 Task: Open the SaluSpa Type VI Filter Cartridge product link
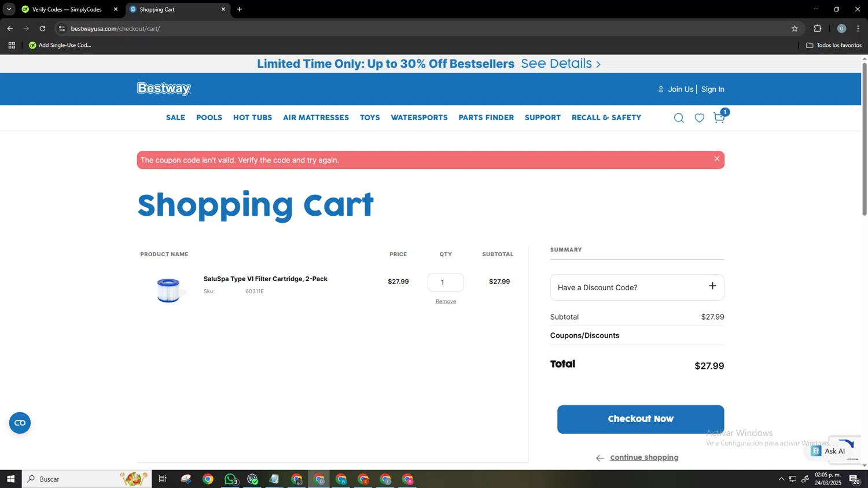pyautogui.click(x=266, y=279)
